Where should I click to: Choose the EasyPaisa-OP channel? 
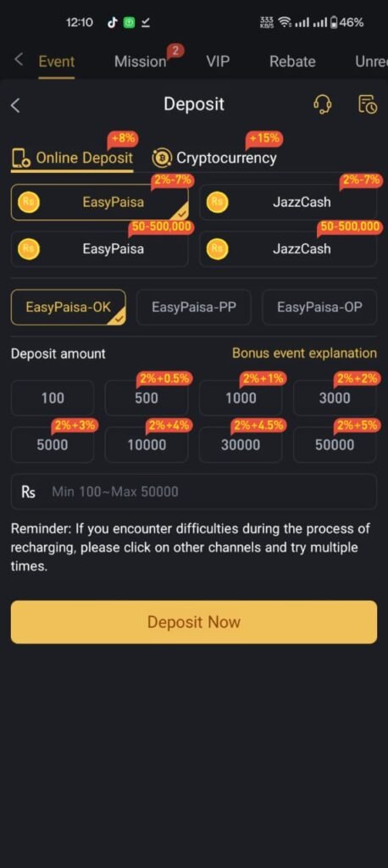319,307
